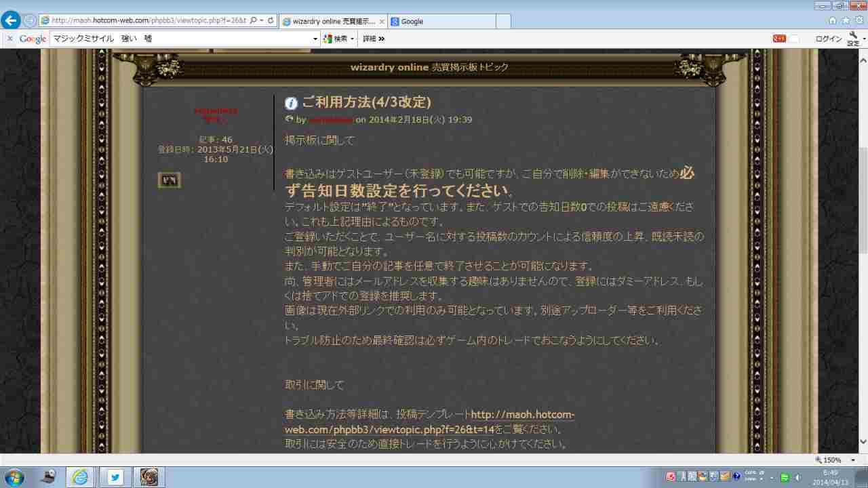Image resolution: width=868 pixels, height=488 pixels.
Task: Click the browser Forward arrow button
Action: [30, 20]
